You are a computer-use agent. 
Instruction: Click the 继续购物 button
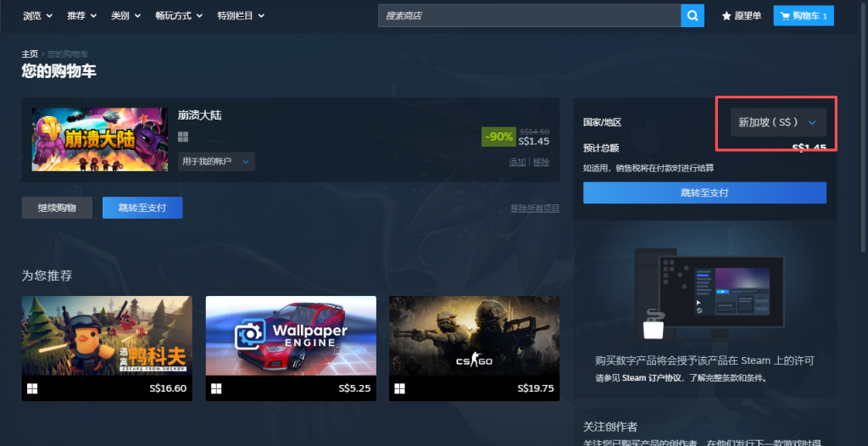57,208
